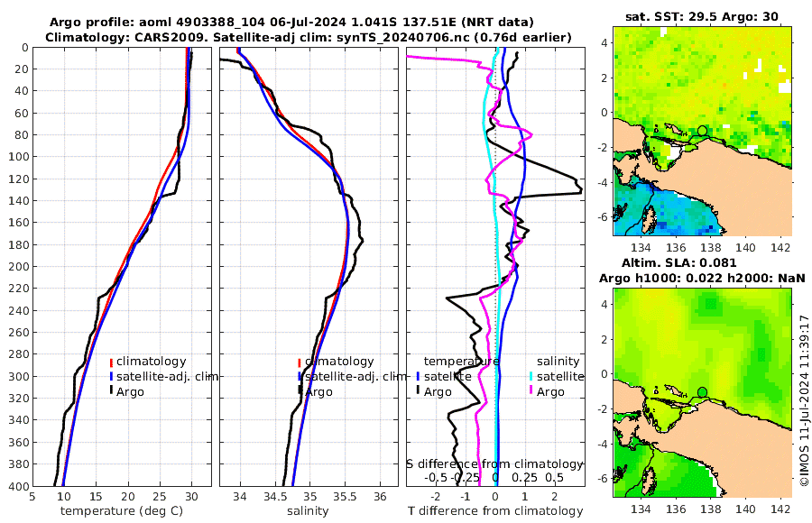Image resolution: width=812 pixels, height=523 pixels.
Task: Click the 200 depth tick label
Action: pos(19,267)
